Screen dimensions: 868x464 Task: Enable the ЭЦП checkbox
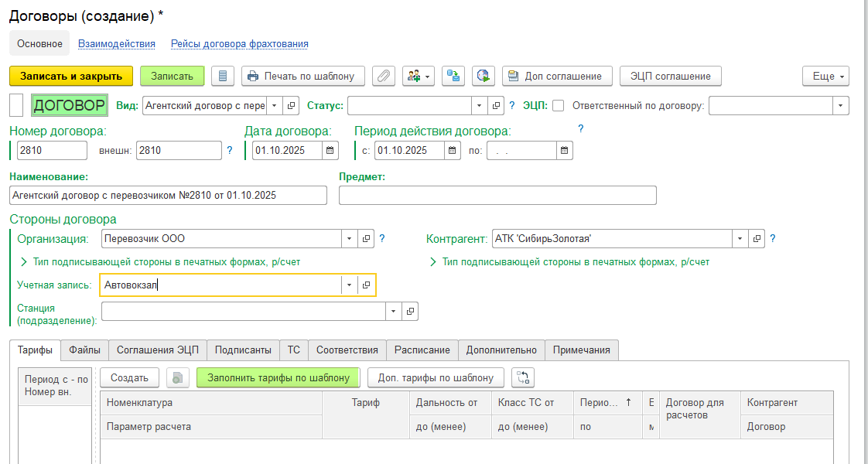(x=558, y=106)
